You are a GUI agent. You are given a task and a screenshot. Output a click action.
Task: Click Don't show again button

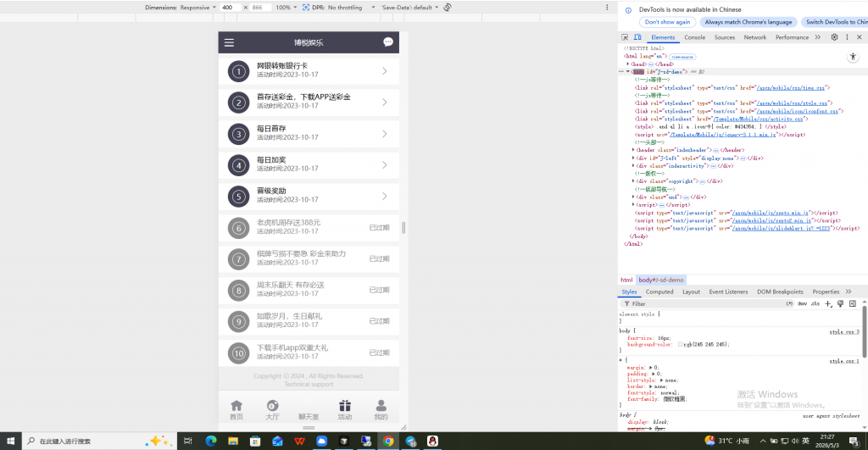[x=667, y=22]
